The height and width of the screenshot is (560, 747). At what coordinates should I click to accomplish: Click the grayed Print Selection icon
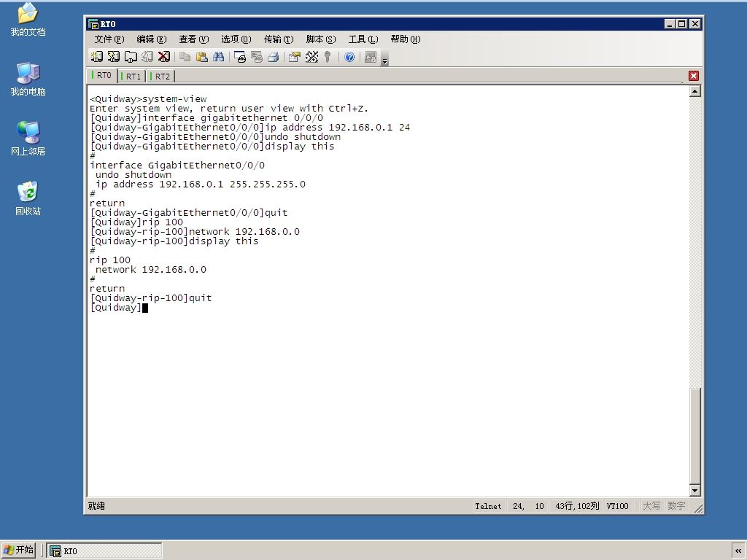(x=257, y=57)
